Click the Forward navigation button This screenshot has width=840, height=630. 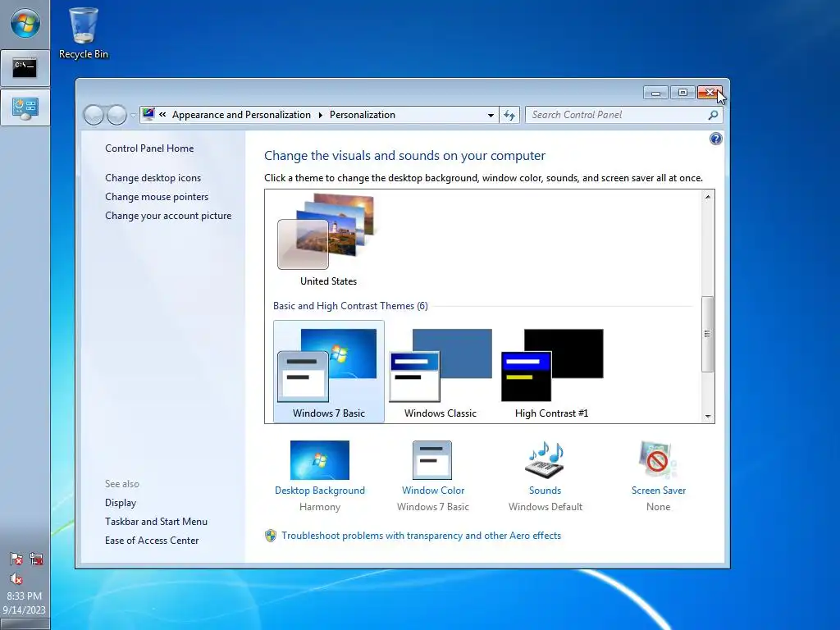[116, 115]
